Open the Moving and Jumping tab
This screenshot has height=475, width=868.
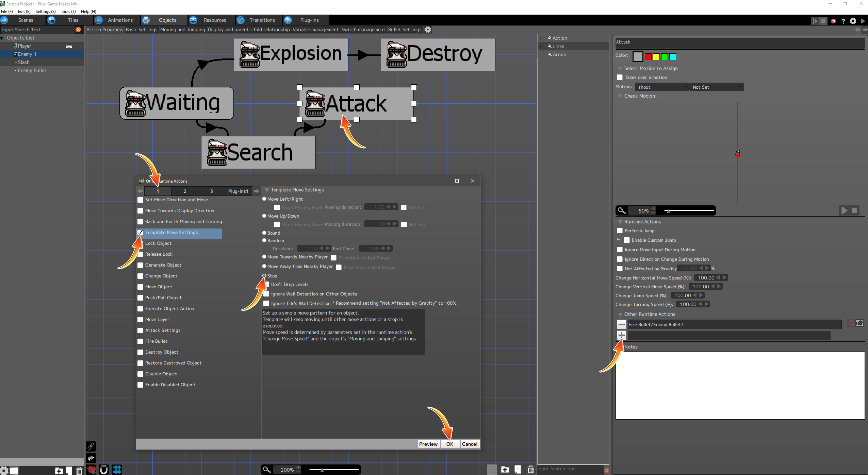[182, 30]
